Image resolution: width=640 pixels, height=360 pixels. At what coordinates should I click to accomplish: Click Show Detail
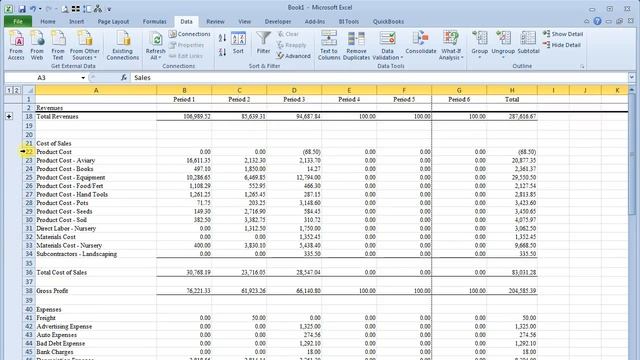563,34
